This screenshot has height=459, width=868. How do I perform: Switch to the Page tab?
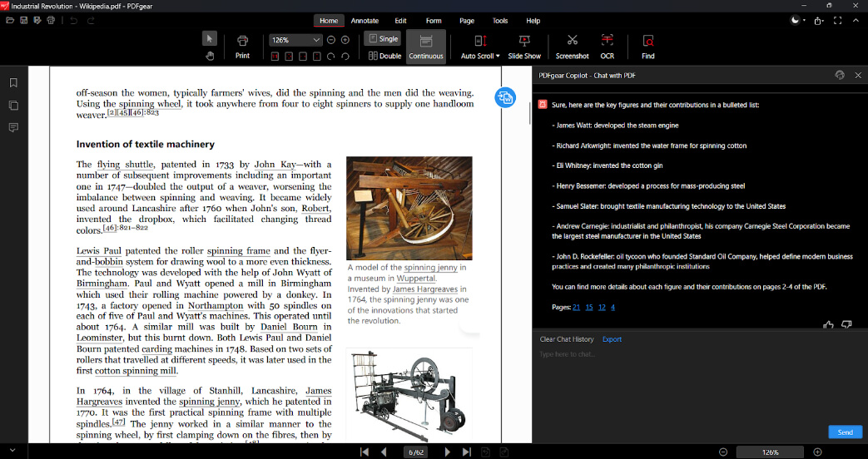click(467, 21)
